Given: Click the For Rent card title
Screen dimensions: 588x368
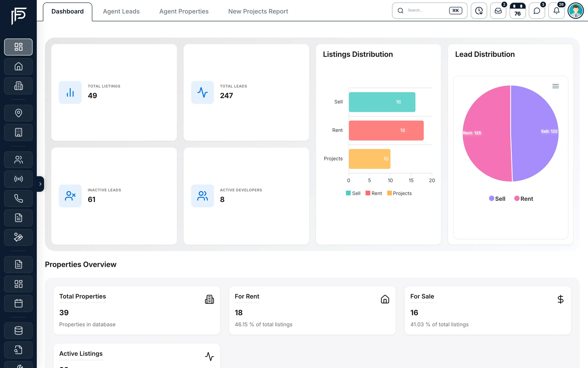Looking at the screenshot, I should click(247, 296).
